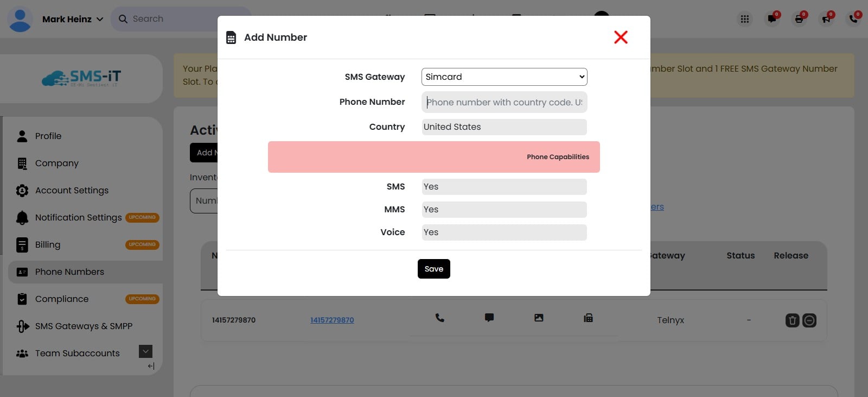868x397 pixels.
Task: Click the Status column header
Action: tap(741, 256)
